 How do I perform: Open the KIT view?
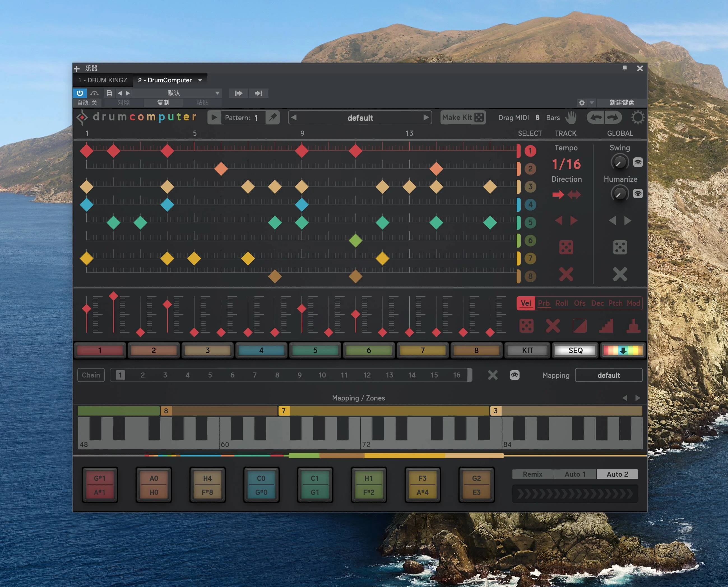click(x=527, y=350)
